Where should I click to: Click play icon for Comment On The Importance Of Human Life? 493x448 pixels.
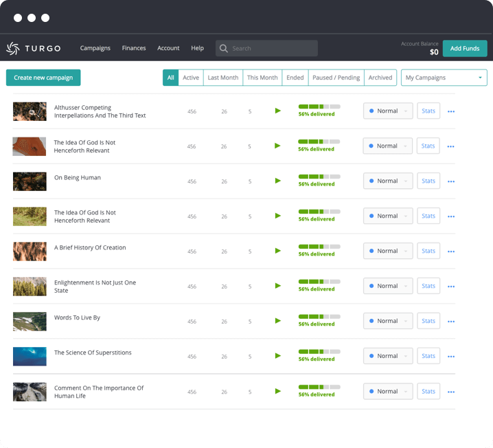[x=277, y=391]
